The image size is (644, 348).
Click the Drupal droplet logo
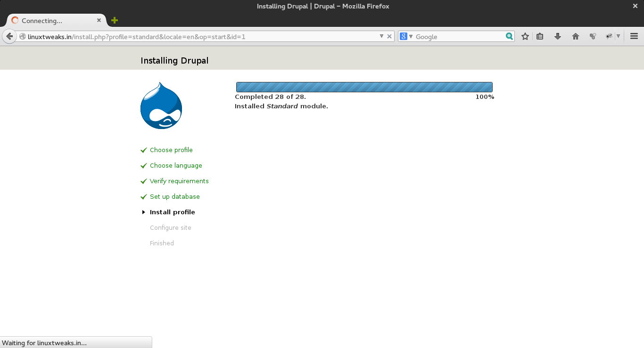tap(161, 105)
